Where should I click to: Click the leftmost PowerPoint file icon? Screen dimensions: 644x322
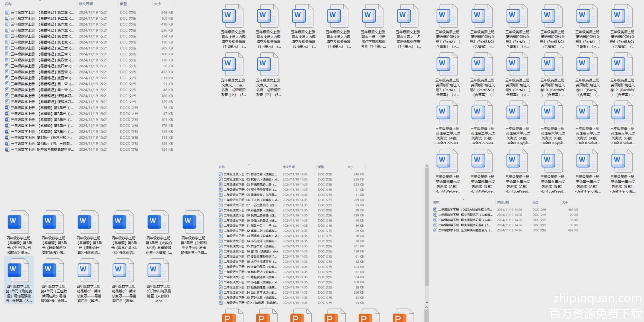pyautogui.click(x=232, y=316)
